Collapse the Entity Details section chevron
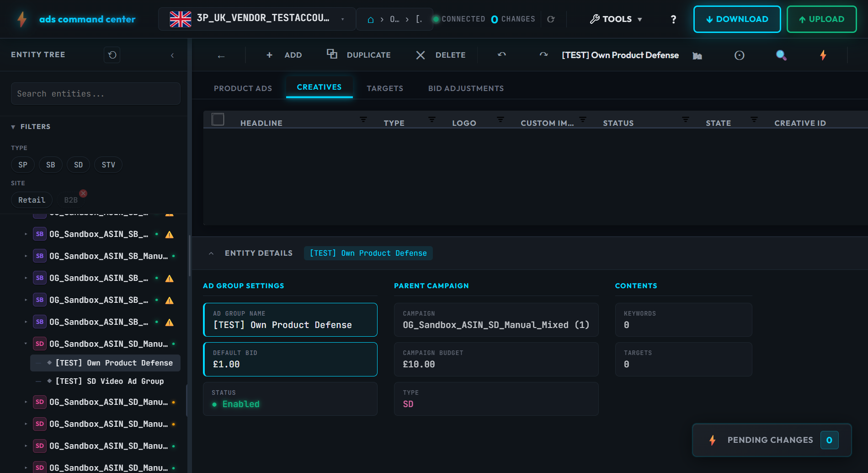 click(211, 253)
